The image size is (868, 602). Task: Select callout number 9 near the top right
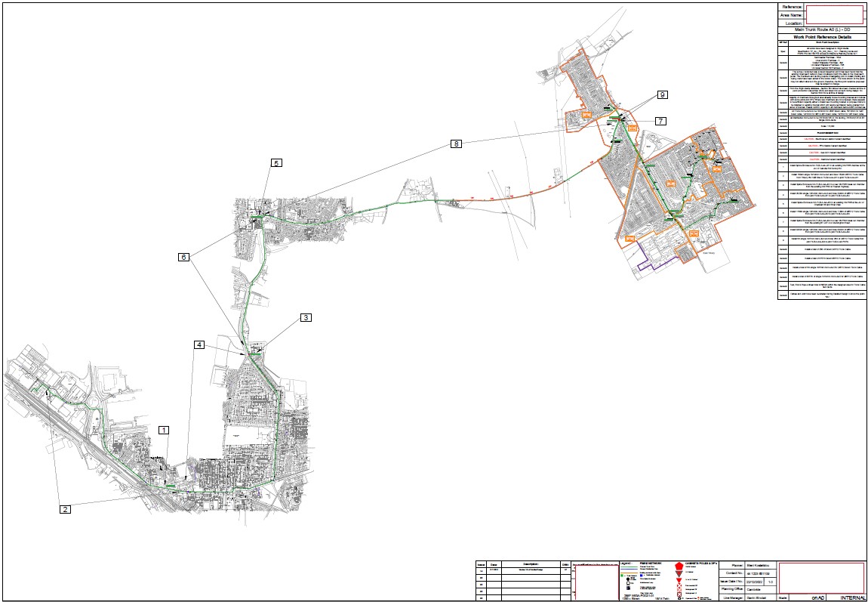pyautogui.click(x=662, y=95)
